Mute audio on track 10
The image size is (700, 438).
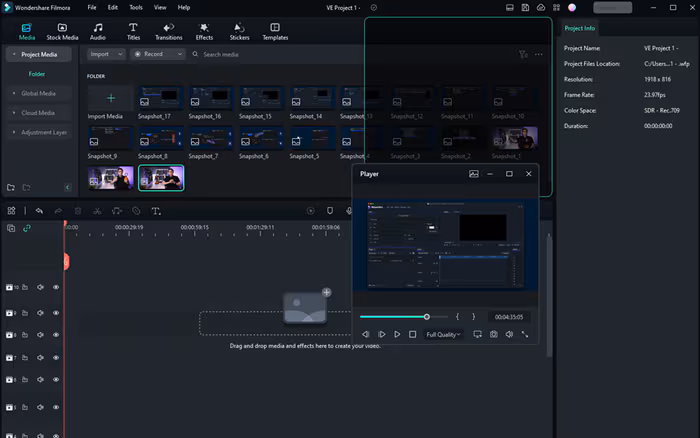(41, 287)
